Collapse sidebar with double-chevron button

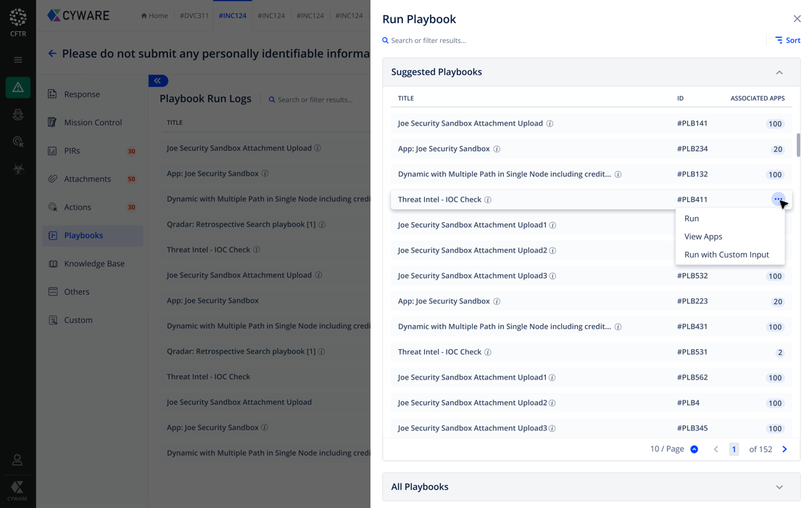click(158, 81)
